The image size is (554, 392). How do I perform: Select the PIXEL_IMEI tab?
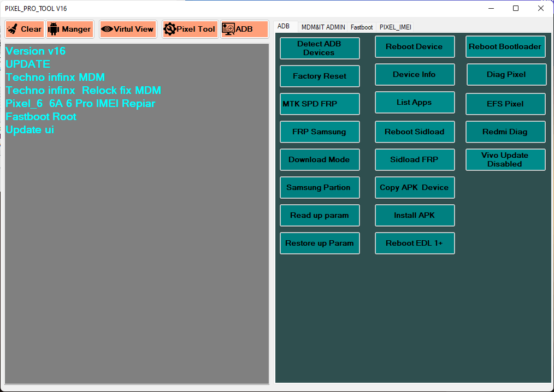click(396, 27)
